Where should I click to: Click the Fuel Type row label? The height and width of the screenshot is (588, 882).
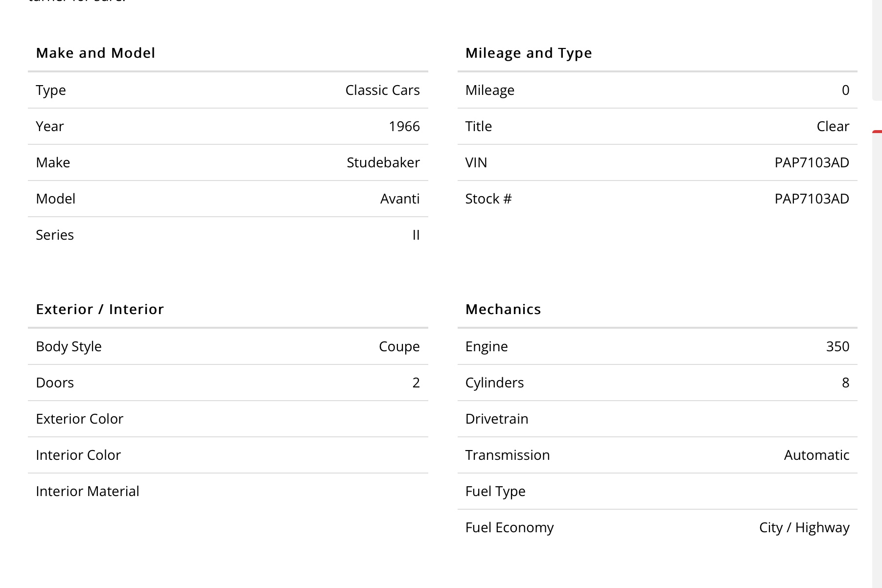click(495, 491)
